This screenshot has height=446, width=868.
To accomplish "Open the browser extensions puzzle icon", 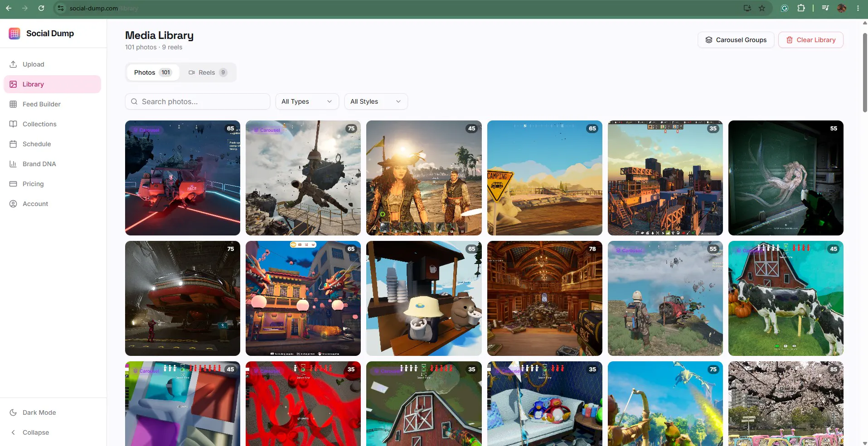I will pyautogui.click(x=801, y=8).
